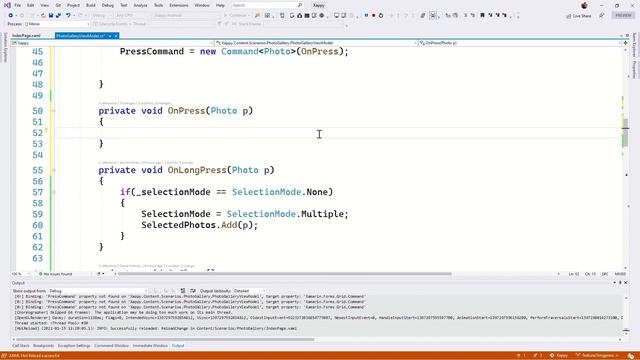Viewport: 640px width, 360px height.
Task: Collapse the OnLongPress method outlining
Action: 54,170
